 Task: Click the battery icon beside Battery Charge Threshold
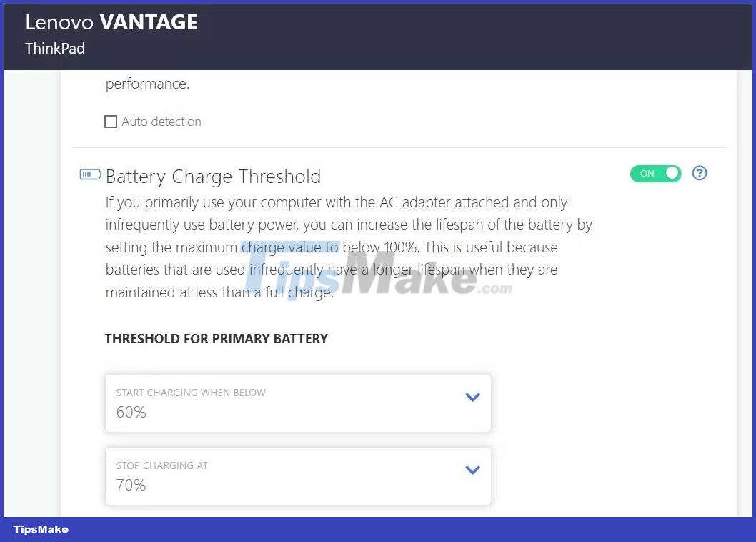click(89, 174)
